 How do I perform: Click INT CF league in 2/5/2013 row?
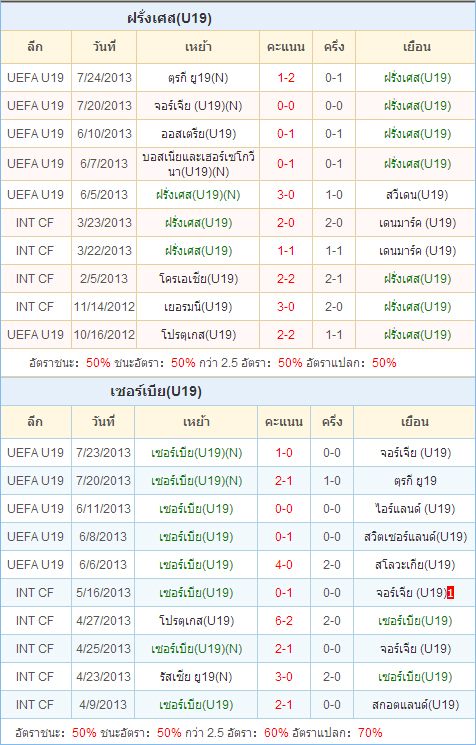coord(35,278)
